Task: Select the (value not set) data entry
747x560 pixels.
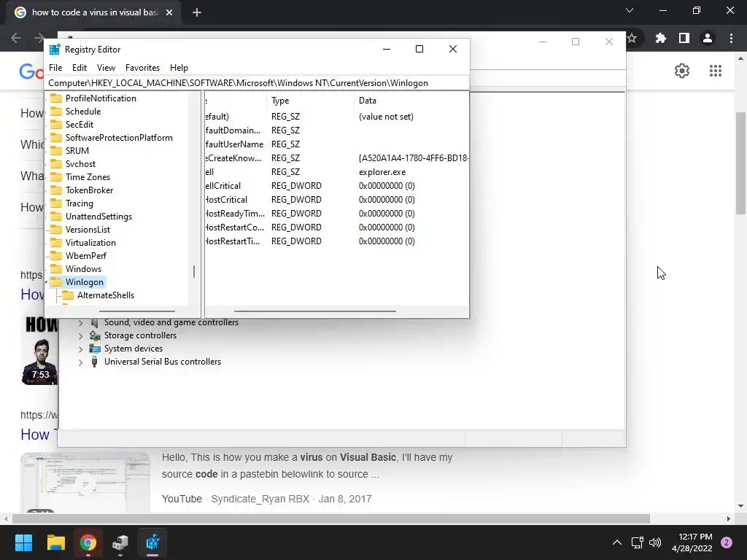Action: [386, 117]
